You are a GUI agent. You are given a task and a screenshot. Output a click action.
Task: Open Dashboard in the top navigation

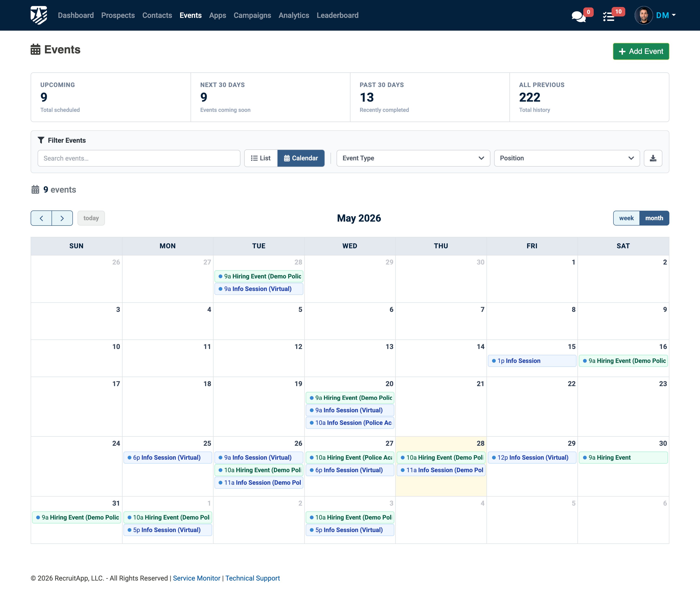[76, 15]
